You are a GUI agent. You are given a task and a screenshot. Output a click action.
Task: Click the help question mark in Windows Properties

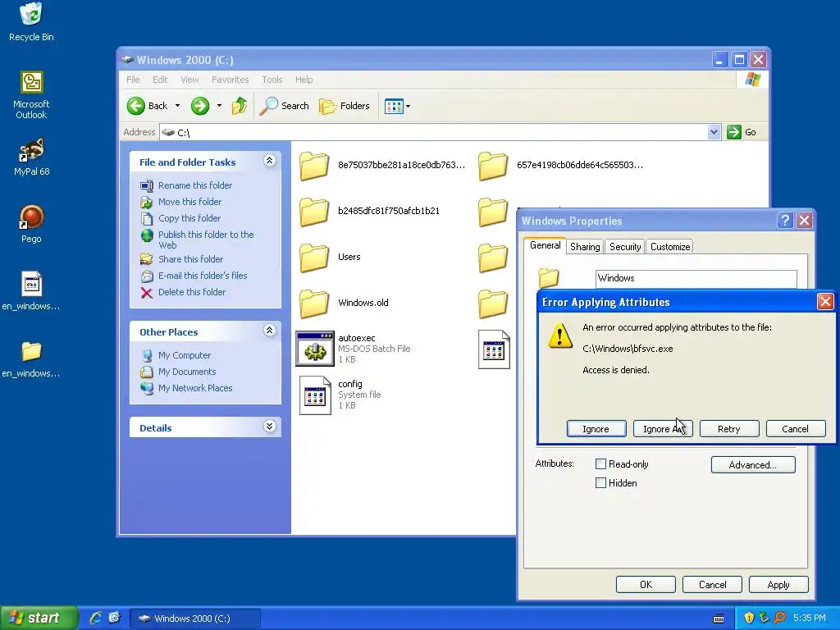[785, 220]
